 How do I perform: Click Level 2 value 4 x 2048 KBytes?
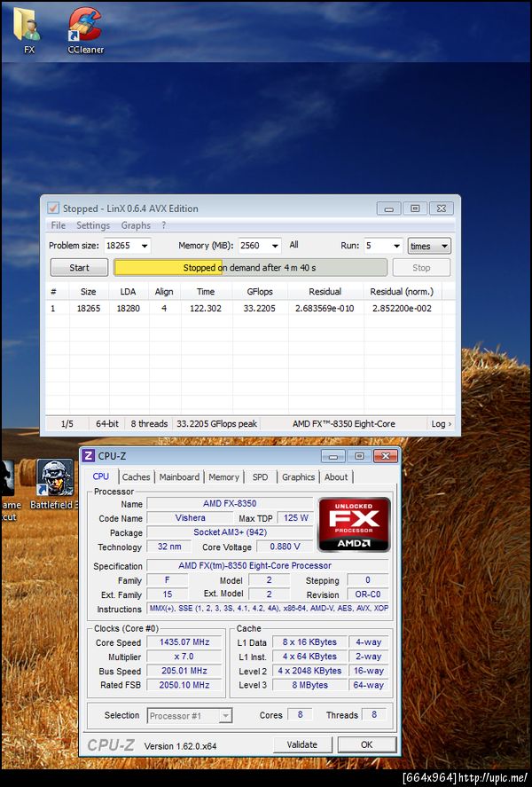pyautogui.click(x=309, y=671)
